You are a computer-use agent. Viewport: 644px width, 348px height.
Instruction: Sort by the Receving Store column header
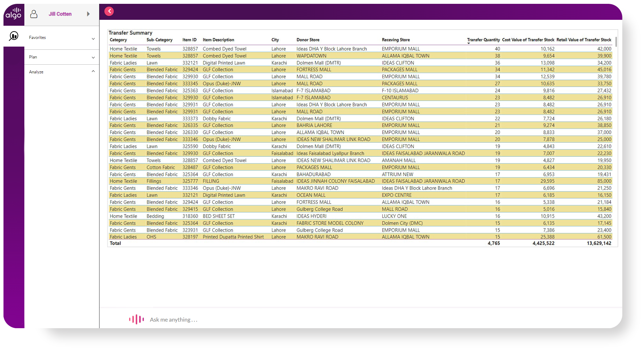pos(396,40)
